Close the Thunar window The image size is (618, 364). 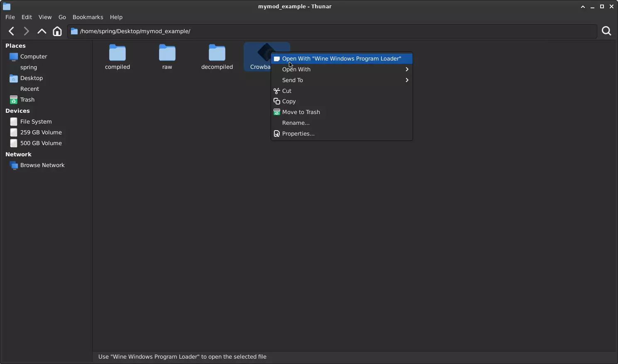(x=611, y=7)
